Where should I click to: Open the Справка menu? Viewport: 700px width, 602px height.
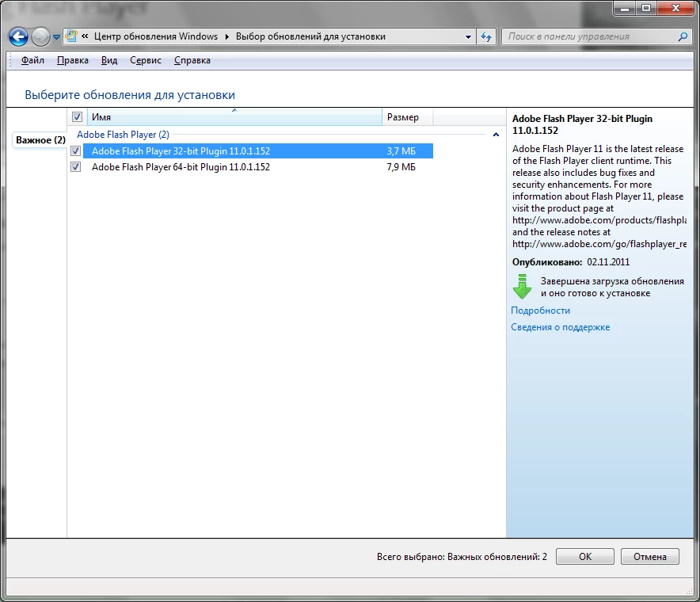click(x=192, y=60)
